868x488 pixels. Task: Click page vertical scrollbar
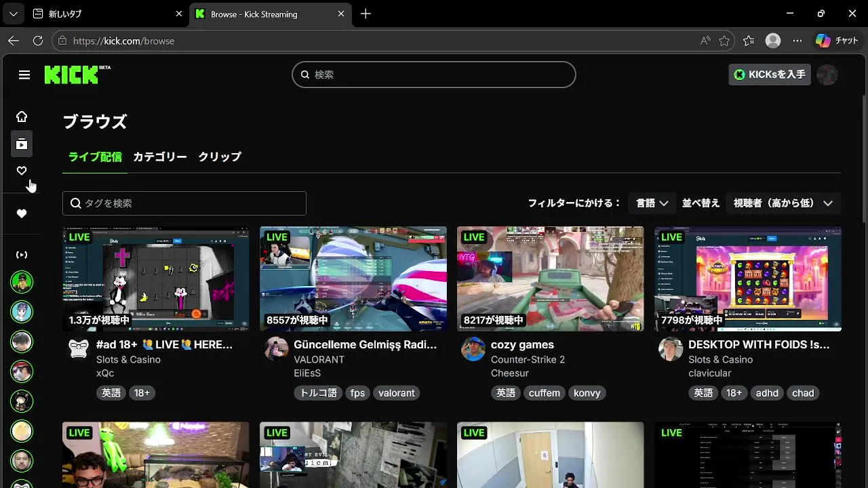(863, 157)
